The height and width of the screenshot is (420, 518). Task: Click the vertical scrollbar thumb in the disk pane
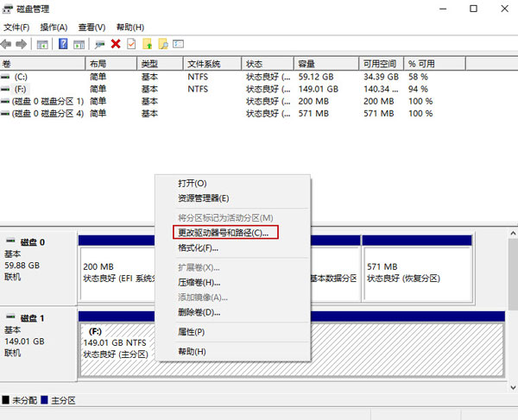click(513, 274)
